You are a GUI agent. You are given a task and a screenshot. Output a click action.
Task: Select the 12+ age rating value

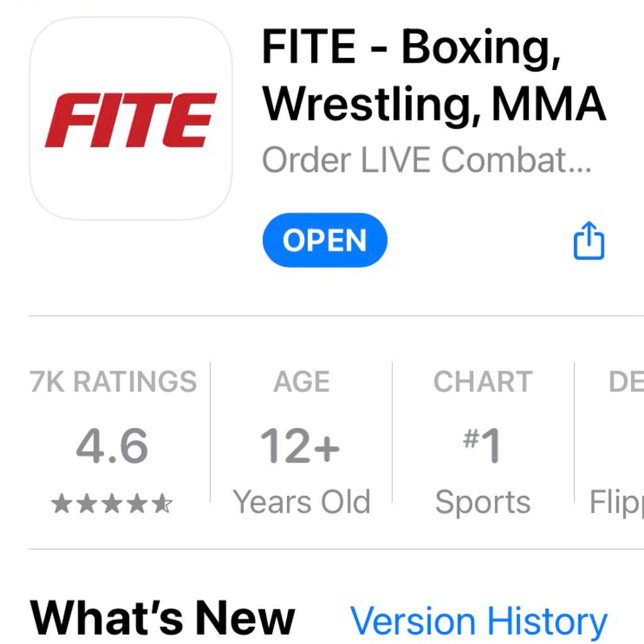tap(300, 446)
